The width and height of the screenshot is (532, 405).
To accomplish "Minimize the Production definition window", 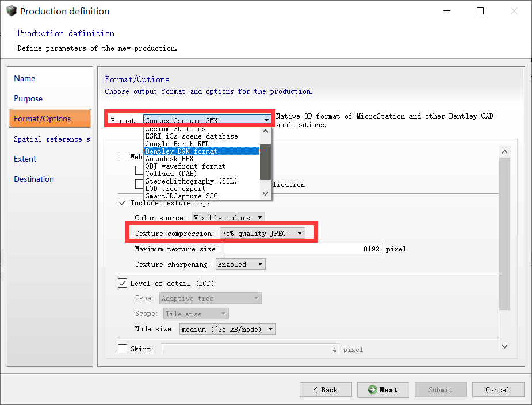I will coord(447,11).
